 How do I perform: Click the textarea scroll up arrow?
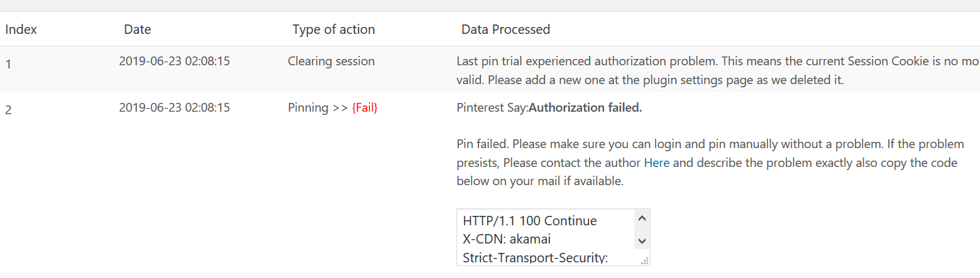[642, 219]
